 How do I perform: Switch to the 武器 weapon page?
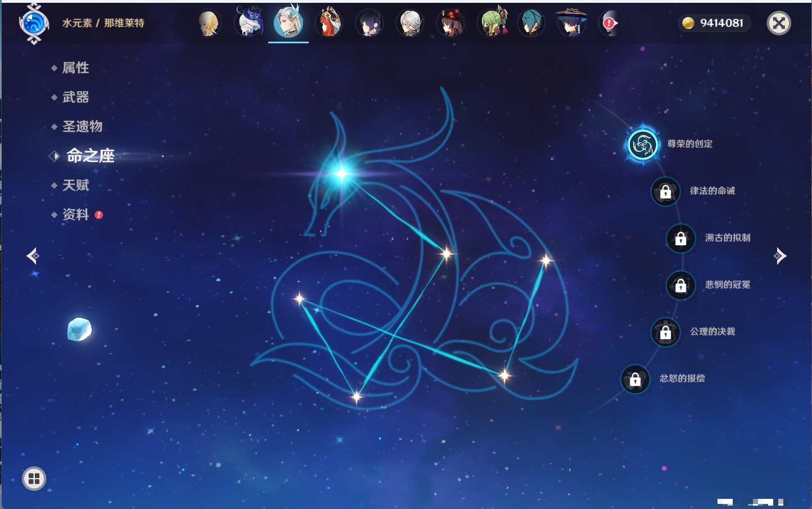tap(75, 97)
